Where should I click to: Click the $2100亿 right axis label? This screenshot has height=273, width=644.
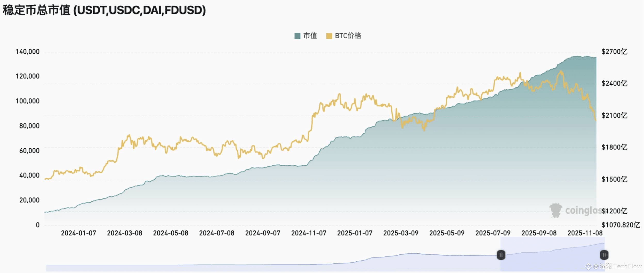[614, 115]
